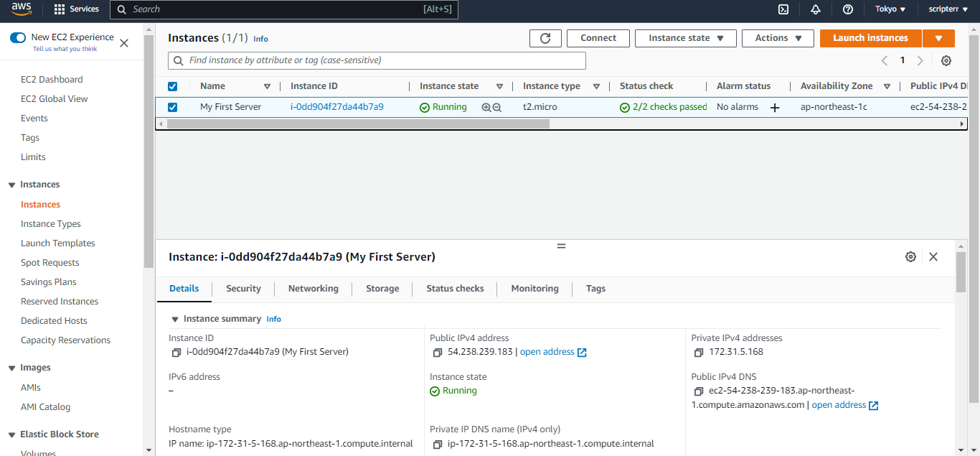Collapse Instances sidebar section
The height and width of the screenshot is (456, 980).
[x=11, y=185]
